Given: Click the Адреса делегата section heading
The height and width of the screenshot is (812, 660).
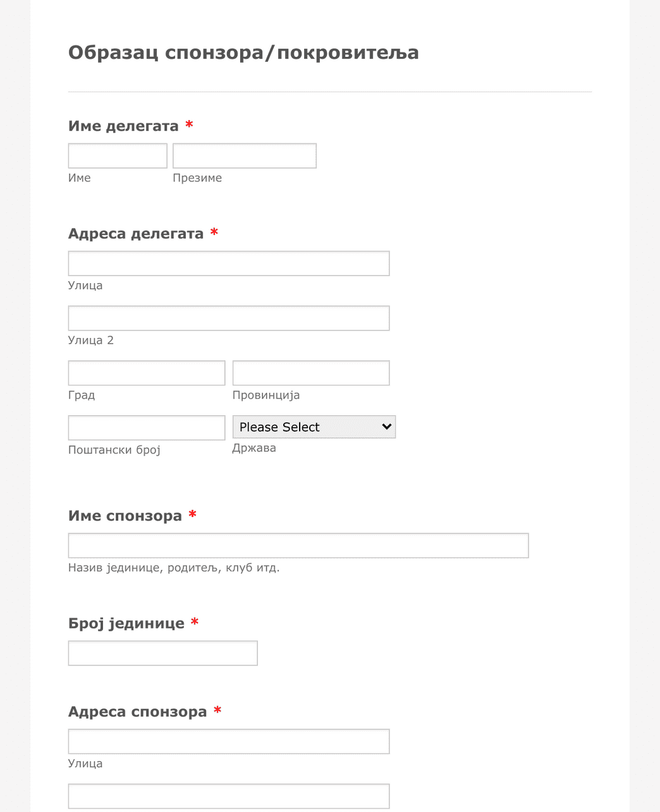Looking at the screenshot, I should 134,233.
